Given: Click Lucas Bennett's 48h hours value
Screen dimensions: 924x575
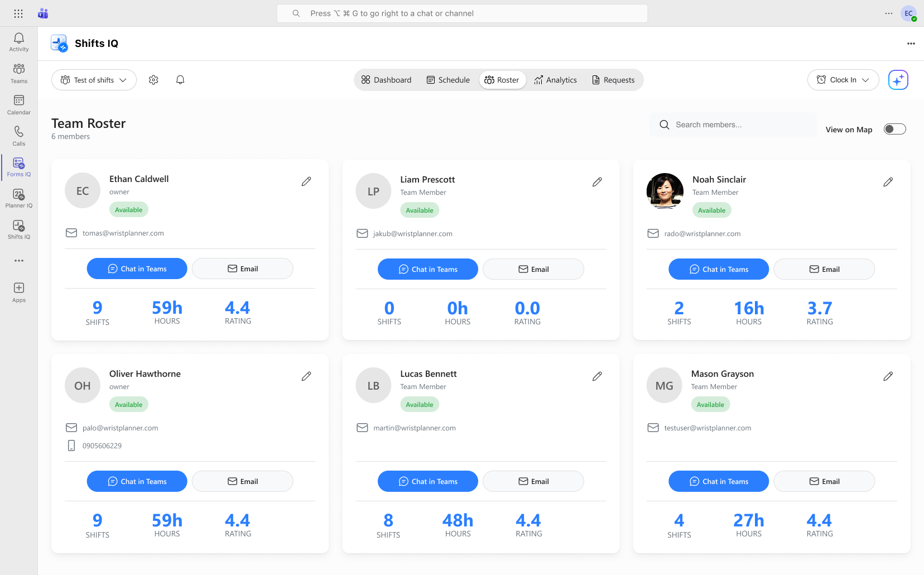Looking at the screenshot, I should click(458, 520).
